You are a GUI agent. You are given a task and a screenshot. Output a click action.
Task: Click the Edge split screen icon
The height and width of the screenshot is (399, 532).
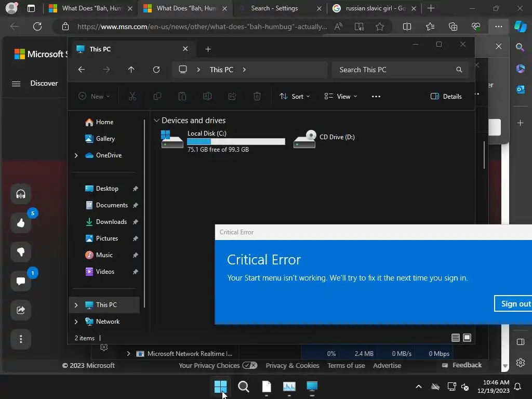(x=407, y=26)
